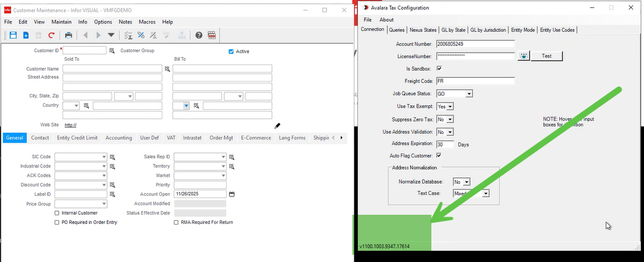Click the lookup icon beside Territory
Screen dimensions: 644x262
coord(232,166)
